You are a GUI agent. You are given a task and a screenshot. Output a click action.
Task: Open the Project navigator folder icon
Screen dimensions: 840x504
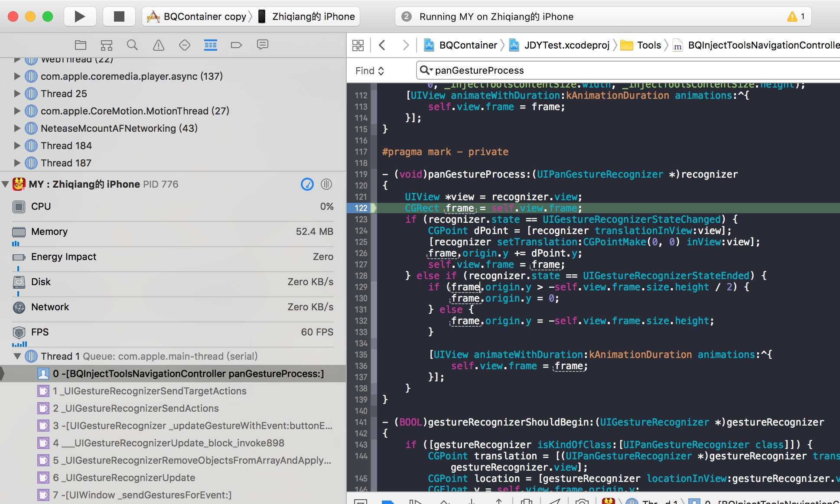[x=81, y=45]
